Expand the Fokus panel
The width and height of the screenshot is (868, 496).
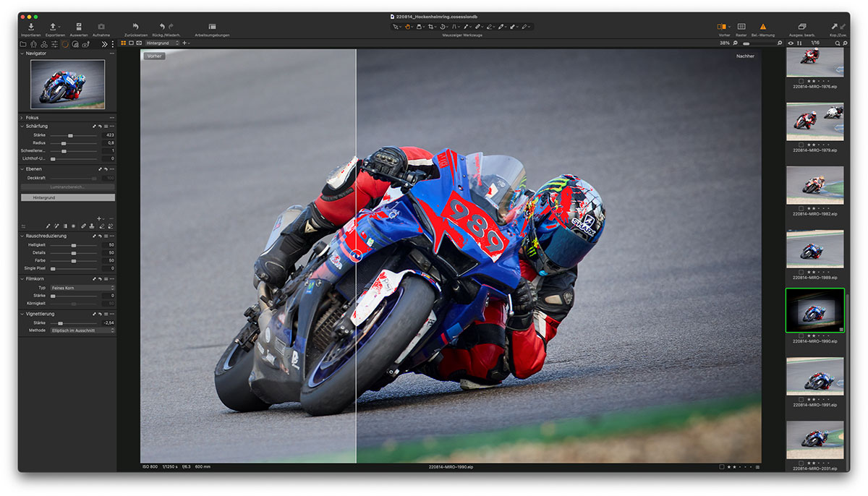pos(22,117)
